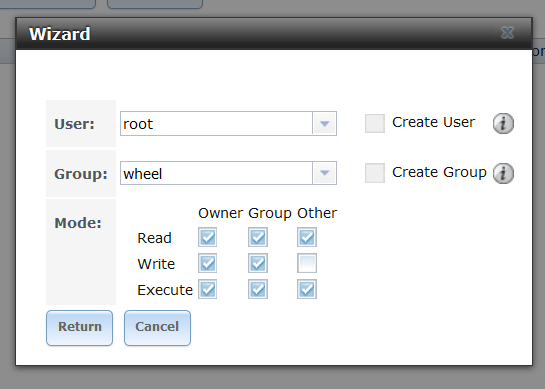545x389 pixels.
Task: Uncheck Owner Write permission
Action: (208, 263)
